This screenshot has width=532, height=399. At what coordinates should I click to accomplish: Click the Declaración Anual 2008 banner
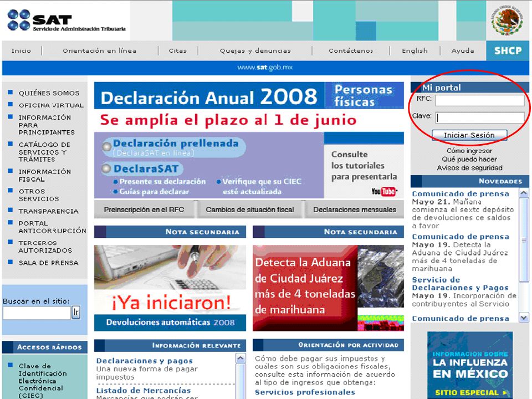[209, 96]
